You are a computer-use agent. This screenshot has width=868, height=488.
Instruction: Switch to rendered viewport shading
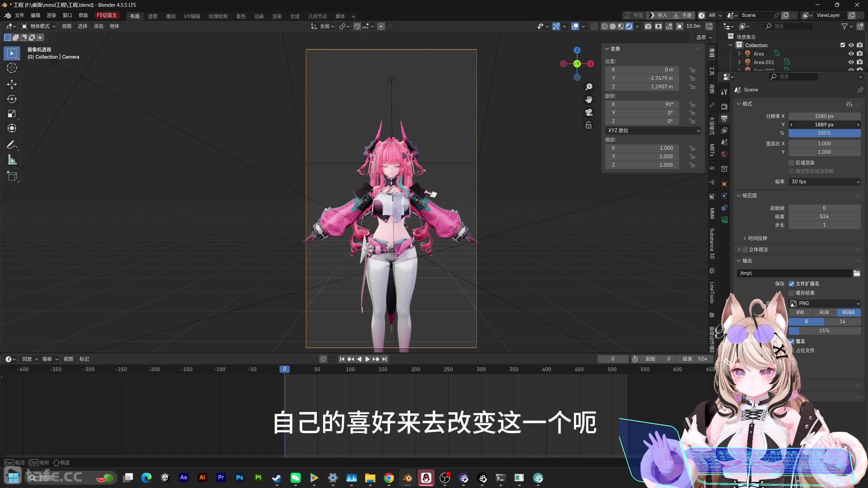coord(629,26)
